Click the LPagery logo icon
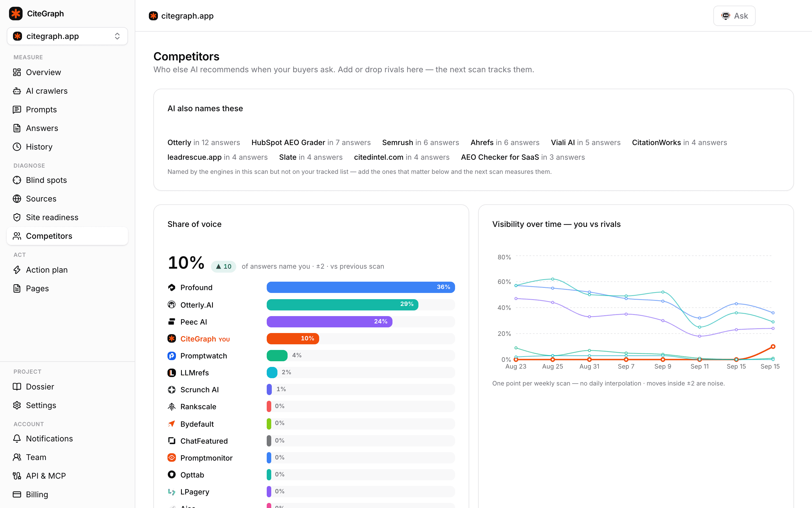Image resolution: width=812 pixels, height=508 pixels. (172, 492)
